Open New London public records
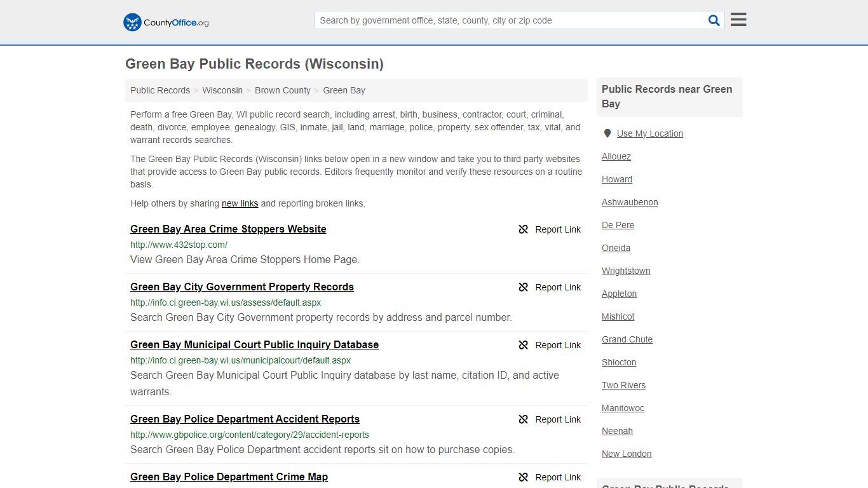Viewport: 868px width, 488px height. [627, 454]
